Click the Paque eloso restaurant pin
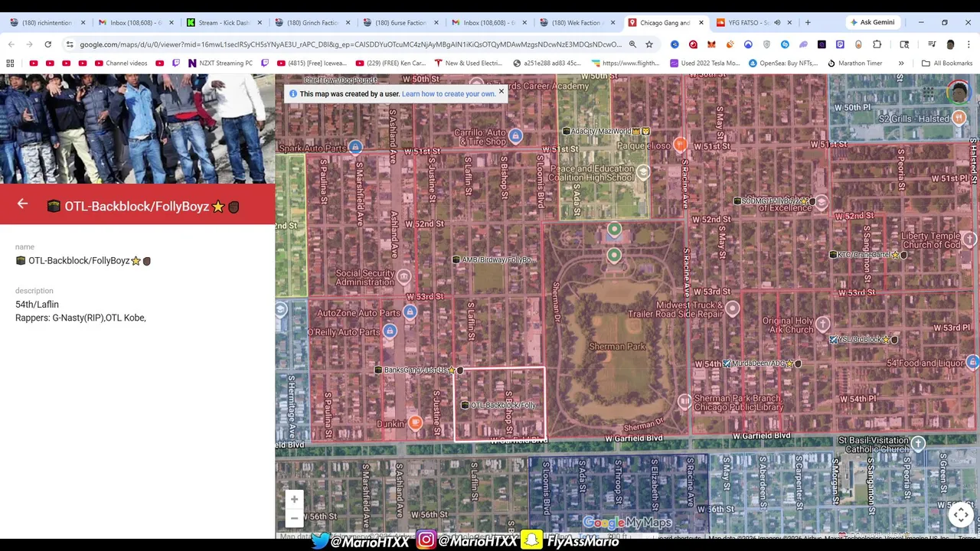The width and height of the screenshot is (980, 551). tap(680, 145)
